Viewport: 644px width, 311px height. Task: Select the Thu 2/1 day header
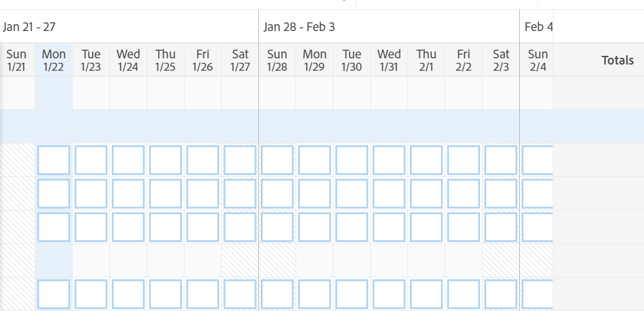click(x=426, y=60)
